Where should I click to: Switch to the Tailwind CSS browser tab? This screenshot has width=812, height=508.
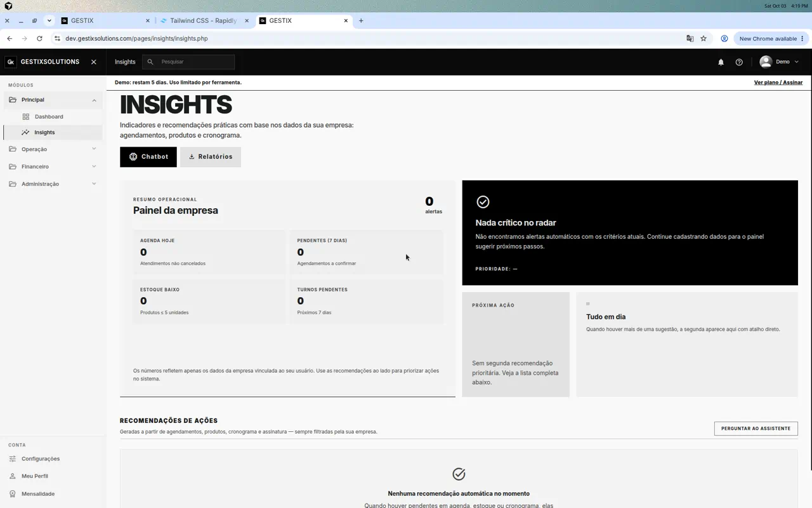(204, 20)
